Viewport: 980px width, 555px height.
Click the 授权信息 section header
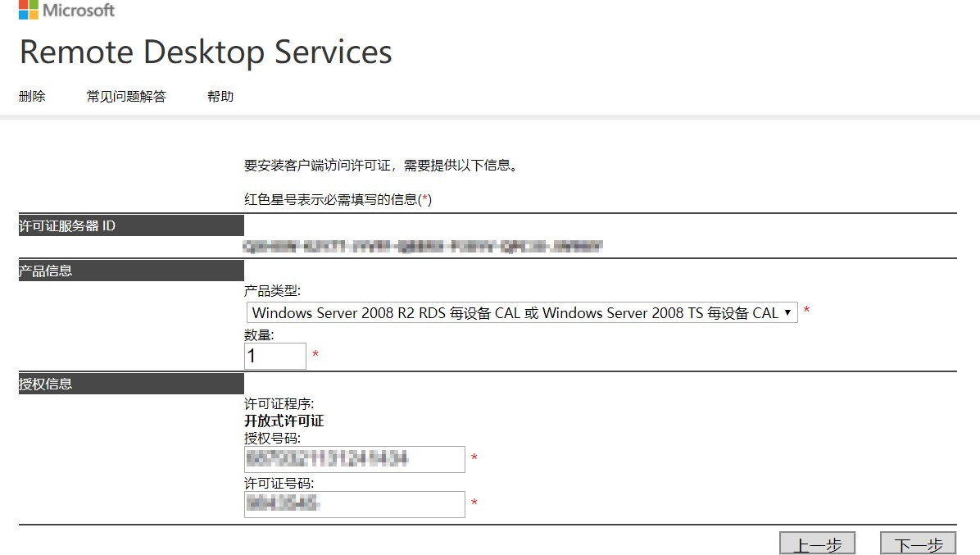click(x=131, y=384)
